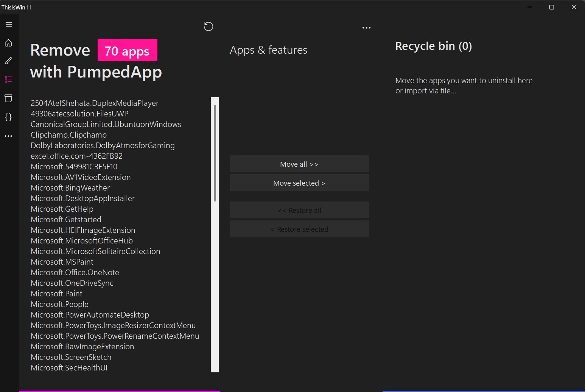Open the hamburger navigation menu
585x392 pixels.
tap(9, 25)
